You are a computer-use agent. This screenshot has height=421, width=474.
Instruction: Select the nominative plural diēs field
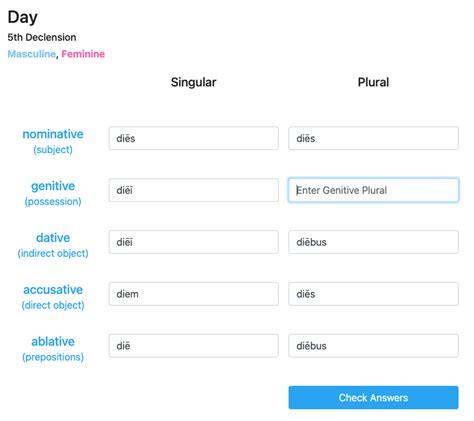point(373,138)
